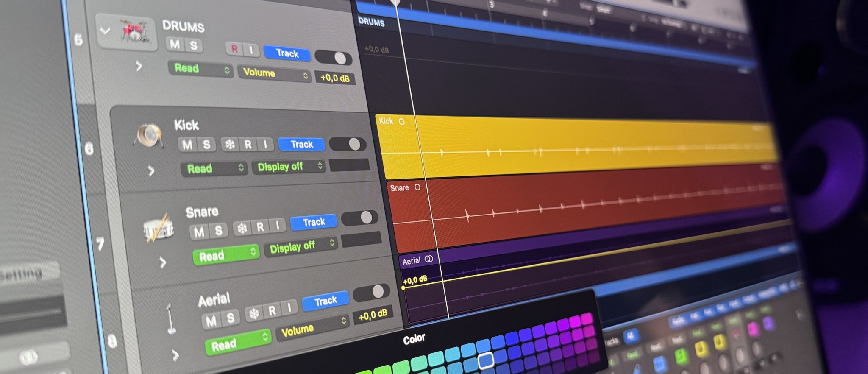The height and width of the screenshot is (374, 868).
Task: Enable input monitoring (I) on DRUMS track
Action: (x=251, y=50)
